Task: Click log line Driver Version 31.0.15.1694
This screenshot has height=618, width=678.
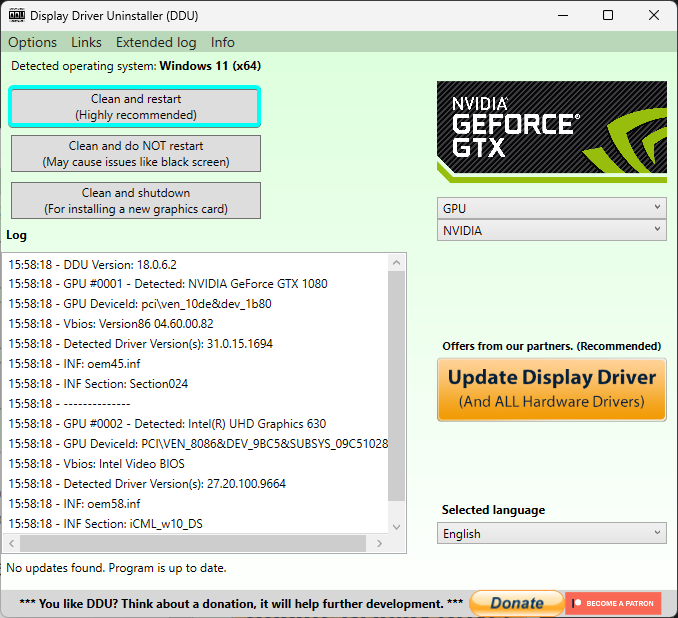Action: [x=141, y=344]
